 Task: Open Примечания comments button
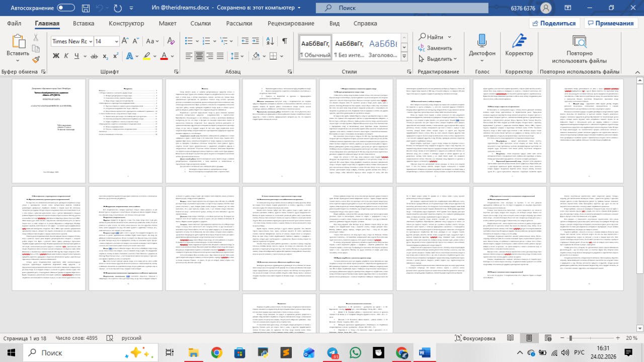click(x=610, y=23)
